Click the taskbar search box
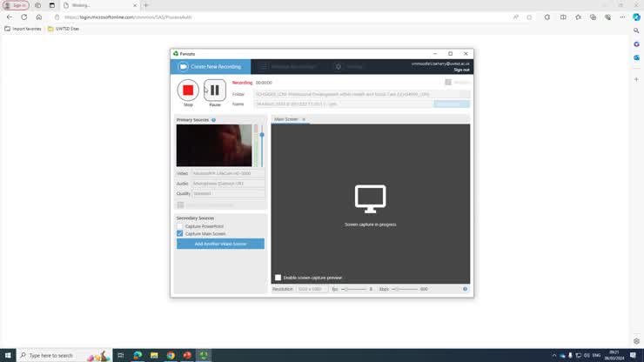Screen dimensions: 644x362 (64, 355)
